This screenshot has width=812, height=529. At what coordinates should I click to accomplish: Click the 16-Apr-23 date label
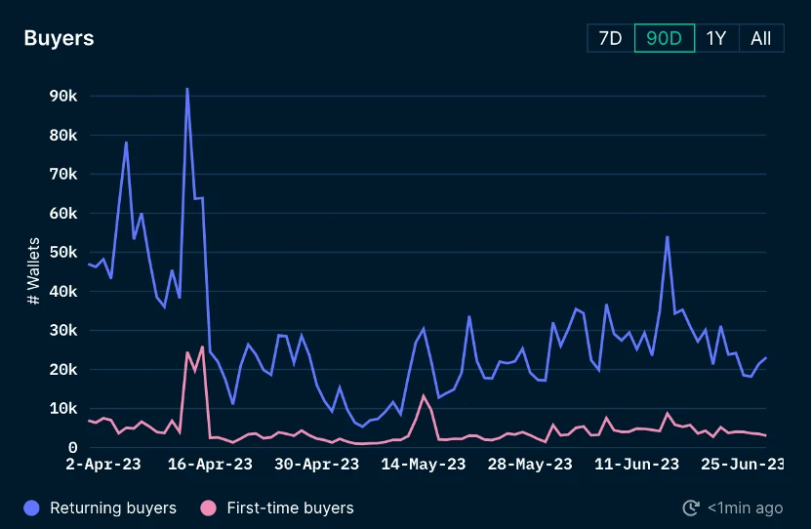point(210,465)
